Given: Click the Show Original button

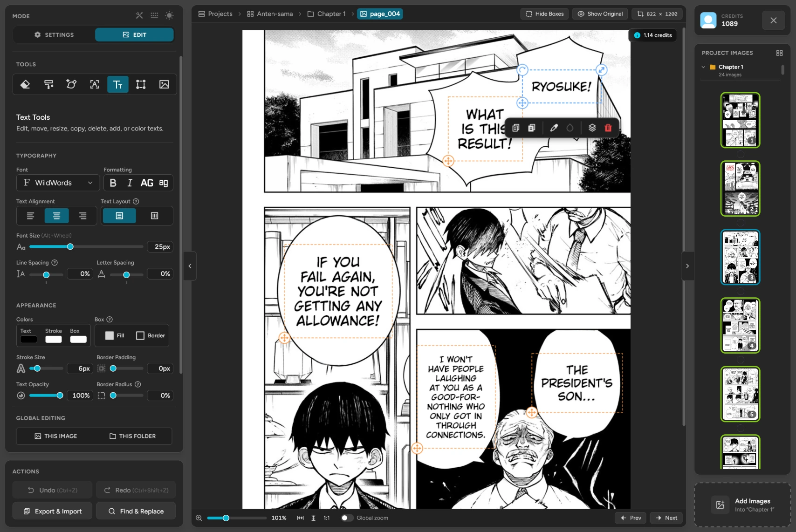Looking at the screenshot, I should pyautogui.click(x=600, y=14).
